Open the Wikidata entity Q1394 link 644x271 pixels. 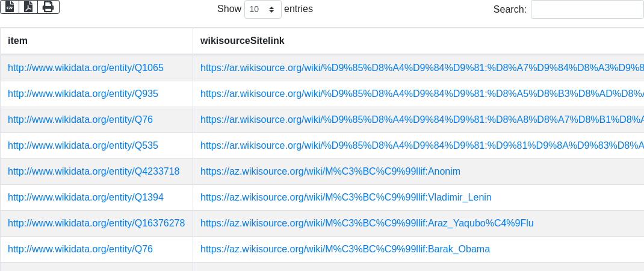click(85, 198)
